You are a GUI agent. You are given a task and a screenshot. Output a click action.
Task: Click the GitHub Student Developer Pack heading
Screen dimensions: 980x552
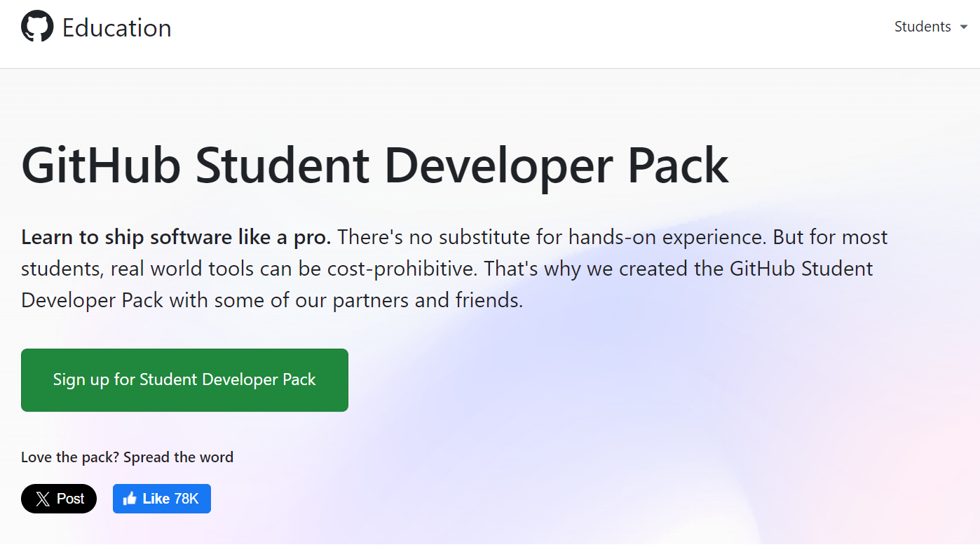pos(374,165)
